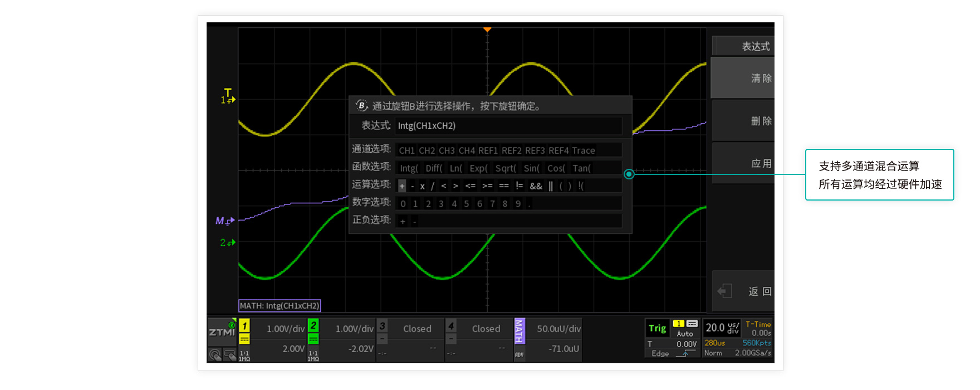Viewport: 980px width, 390px height.
Task: Open the 20.0 us/div timebase setting
Action: click(x=722, y=328)
